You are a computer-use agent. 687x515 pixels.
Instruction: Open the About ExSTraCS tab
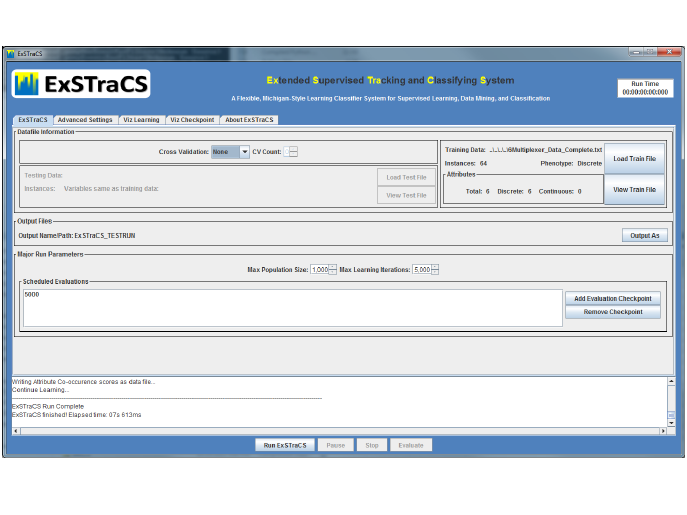click(249, 120)
